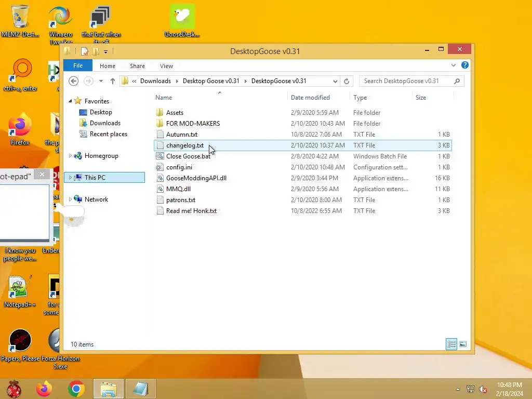Switch to Details view icon in status bar
This screenshot has height=399, width=532.
point(451,344)
